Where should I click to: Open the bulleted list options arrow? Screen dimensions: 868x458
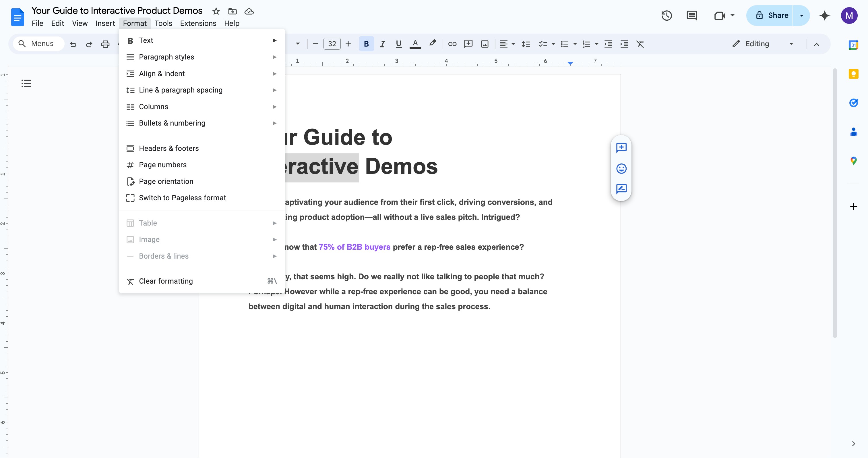[575, 44]
